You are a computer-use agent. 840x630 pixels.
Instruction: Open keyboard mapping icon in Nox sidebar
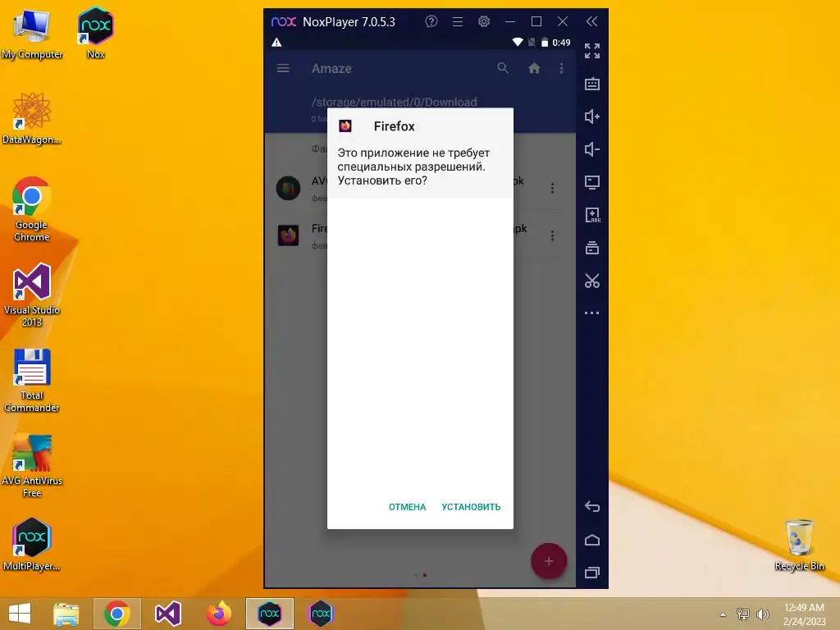(x=592, y=84)
